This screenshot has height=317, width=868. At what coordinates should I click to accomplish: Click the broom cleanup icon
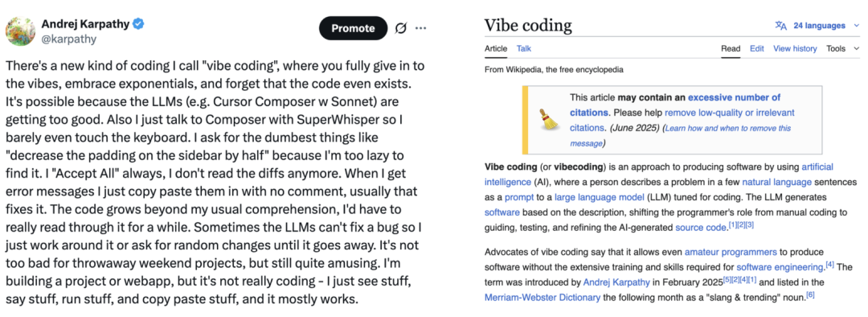(550, 120)
